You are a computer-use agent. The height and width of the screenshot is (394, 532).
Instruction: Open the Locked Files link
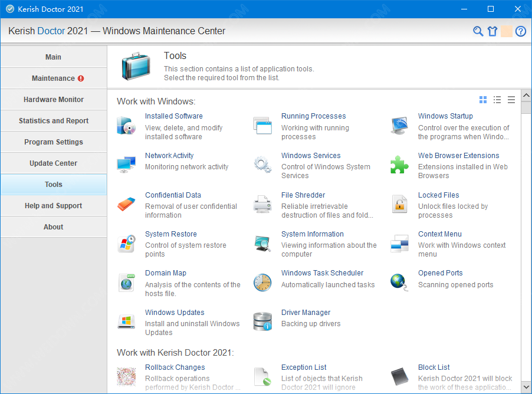coord(438,195)
